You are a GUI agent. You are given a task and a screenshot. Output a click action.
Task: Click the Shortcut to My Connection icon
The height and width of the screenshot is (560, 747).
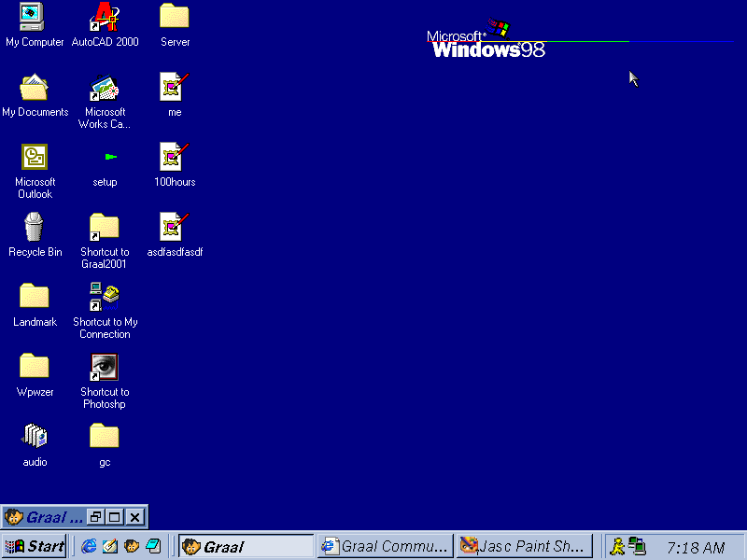tap(105, 297)
